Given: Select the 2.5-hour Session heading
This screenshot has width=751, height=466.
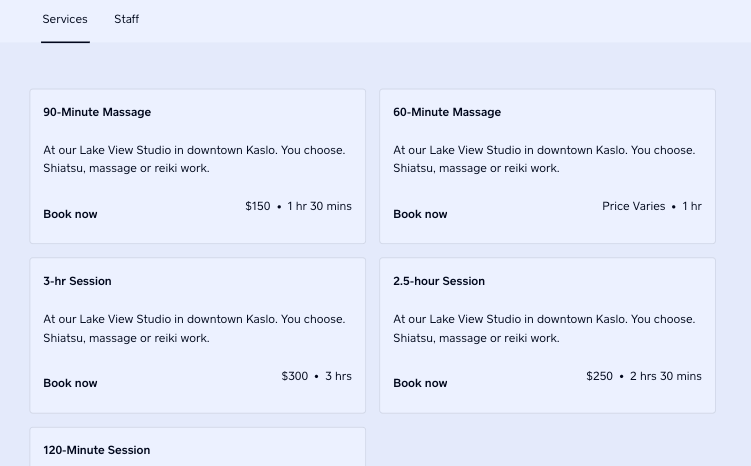Looking at the screenshot, I should (439, 281).
